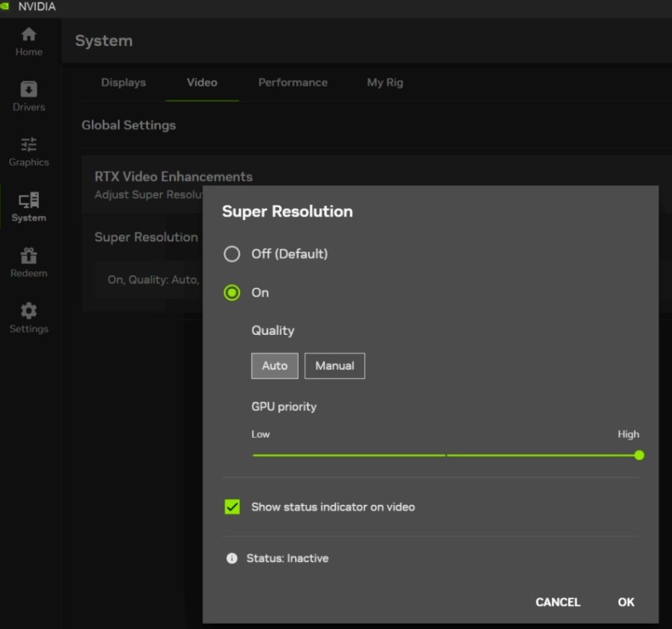Choose Auto quality mode
This screenshot has width=672, height=629.
tap(275, 365)
